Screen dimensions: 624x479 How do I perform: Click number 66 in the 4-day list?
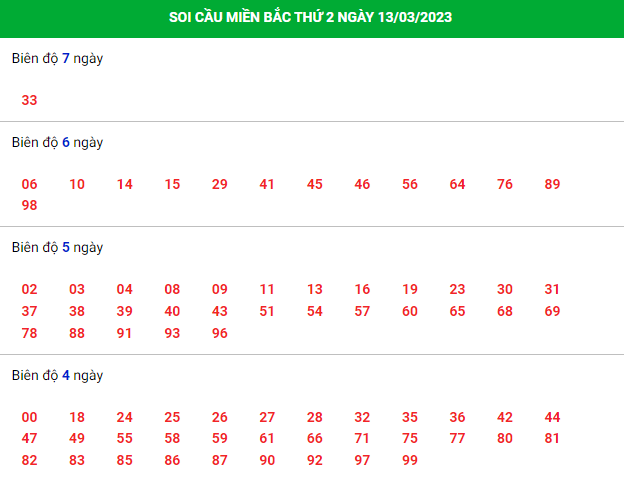click(x=315, y=438)
